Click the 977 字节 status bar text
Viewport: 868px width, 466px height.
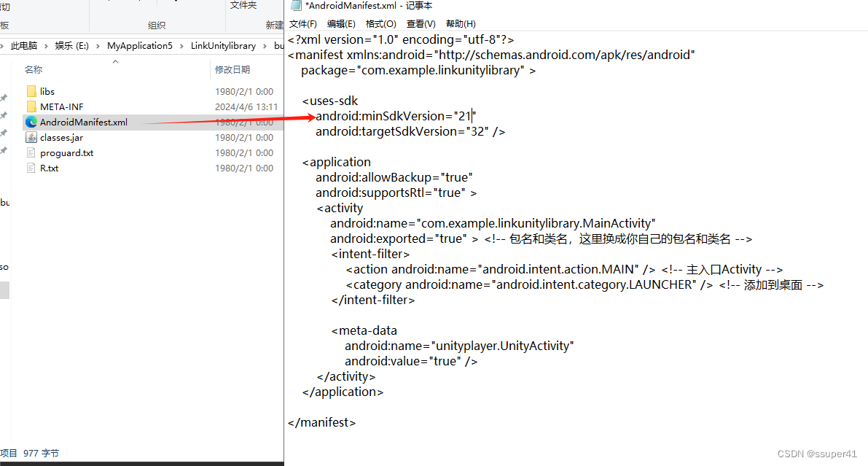coord(41,454)
